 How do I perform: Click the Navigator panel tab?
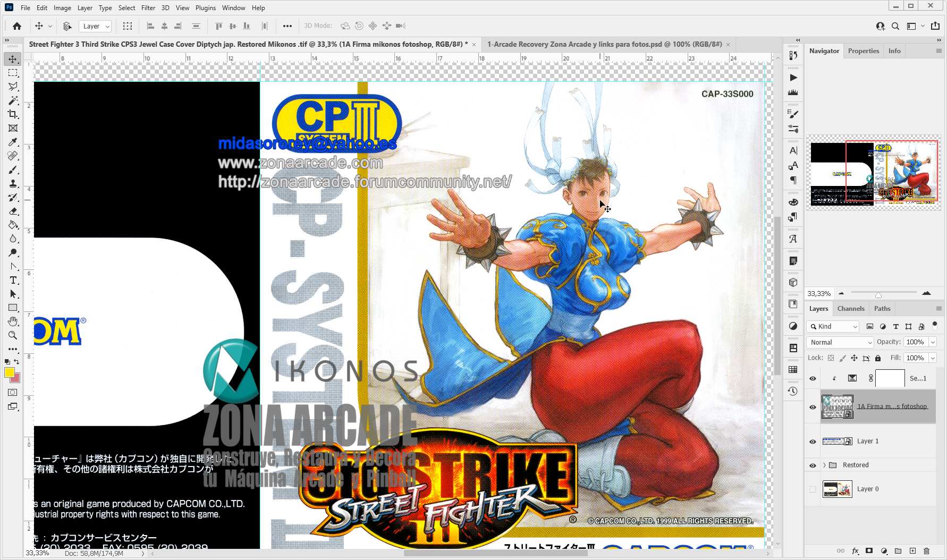point(824,50)
